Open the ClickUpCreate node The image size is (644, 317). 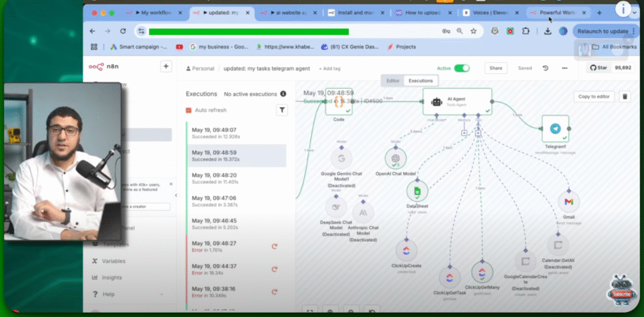pyautogui.click(x=406, y=250)
